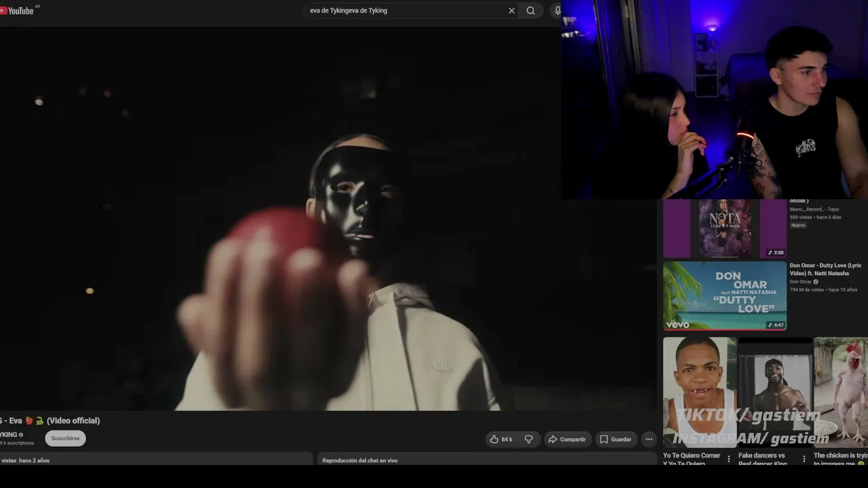Open the NOTA music video thumbnail
868x488 pixels.
[725, 228]
